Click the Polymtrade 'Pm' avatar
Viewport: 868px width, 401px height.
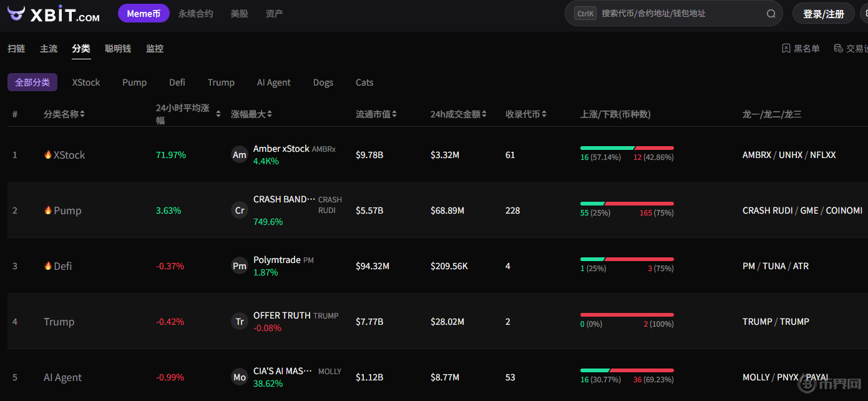[240, 266]
